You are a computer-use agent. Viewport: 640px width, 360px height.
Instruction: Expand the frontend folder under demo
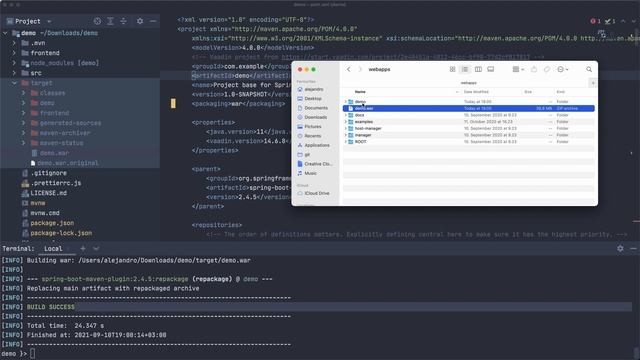coord(14,53)
